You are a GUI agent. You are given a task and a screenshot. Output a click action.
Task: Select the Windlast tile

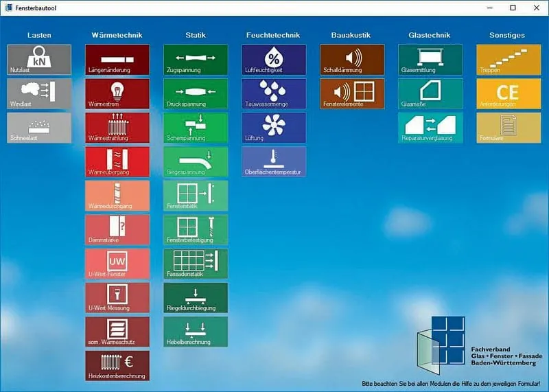coord(39,93)
